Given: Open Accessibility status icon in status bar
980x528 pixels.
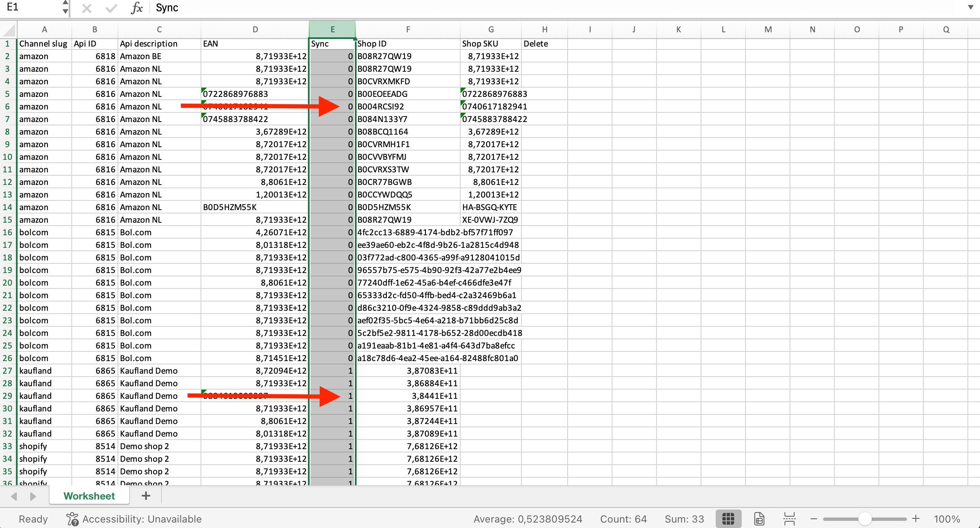Looking at the screenshot, I should coord(72,519).
